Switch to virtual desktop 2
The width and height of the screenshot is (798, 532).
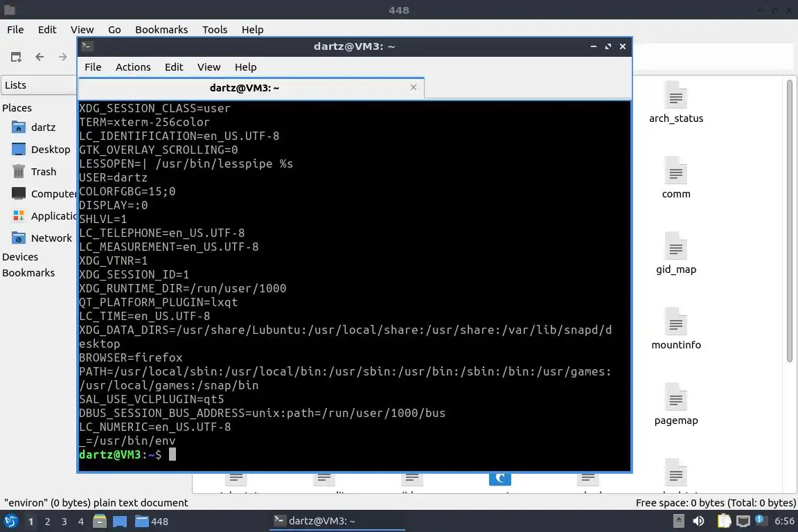tap(47, 522)
